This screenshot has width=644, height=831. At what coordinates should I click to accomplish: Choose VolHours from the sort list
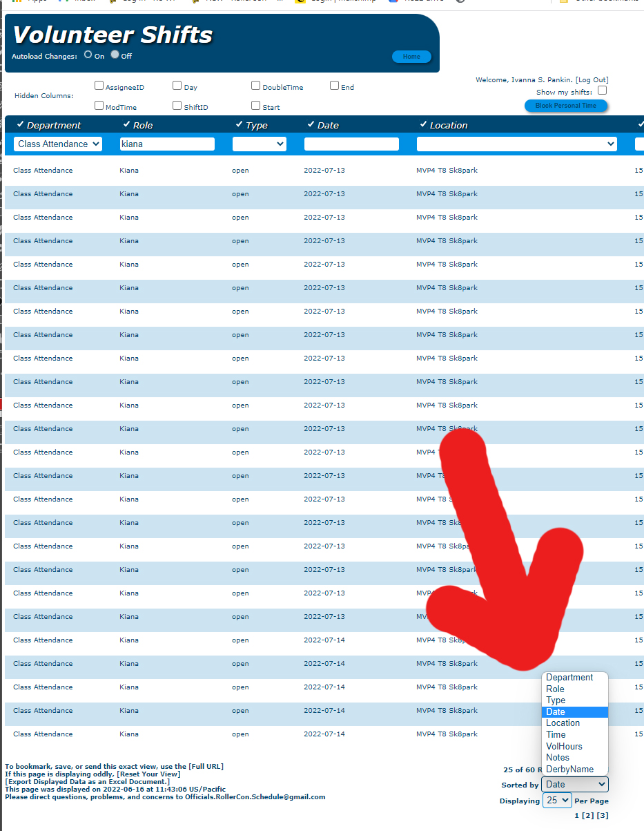564,746
